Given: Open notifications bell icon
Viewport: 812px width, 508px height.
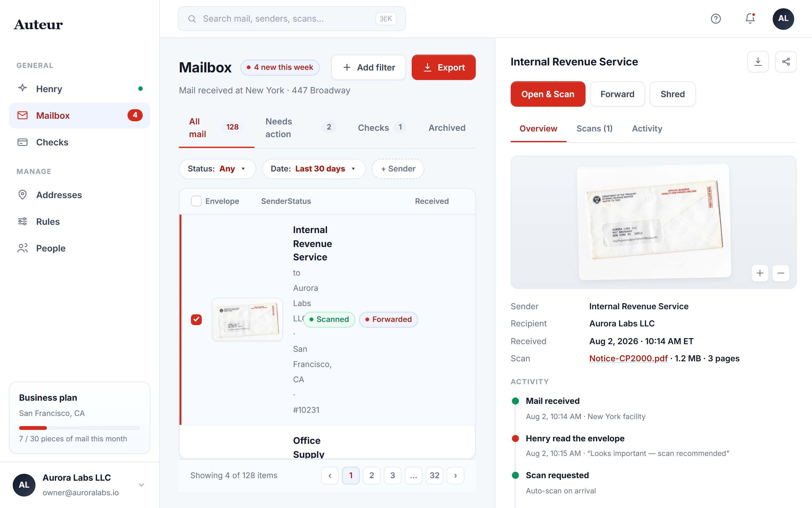Looking at the screenshot, I should point(750,19).
